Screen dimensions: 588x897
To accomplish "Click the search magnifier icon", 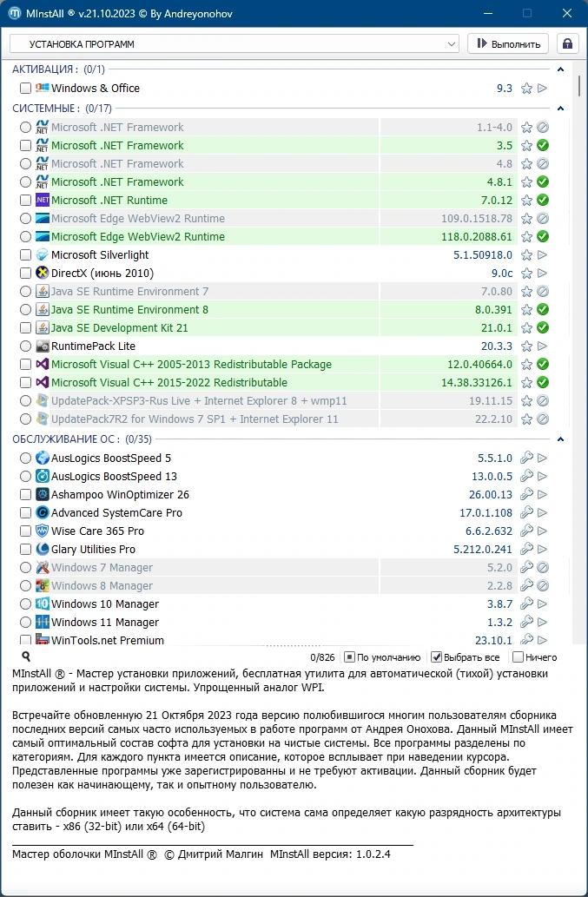I will (x=26, y=656).
